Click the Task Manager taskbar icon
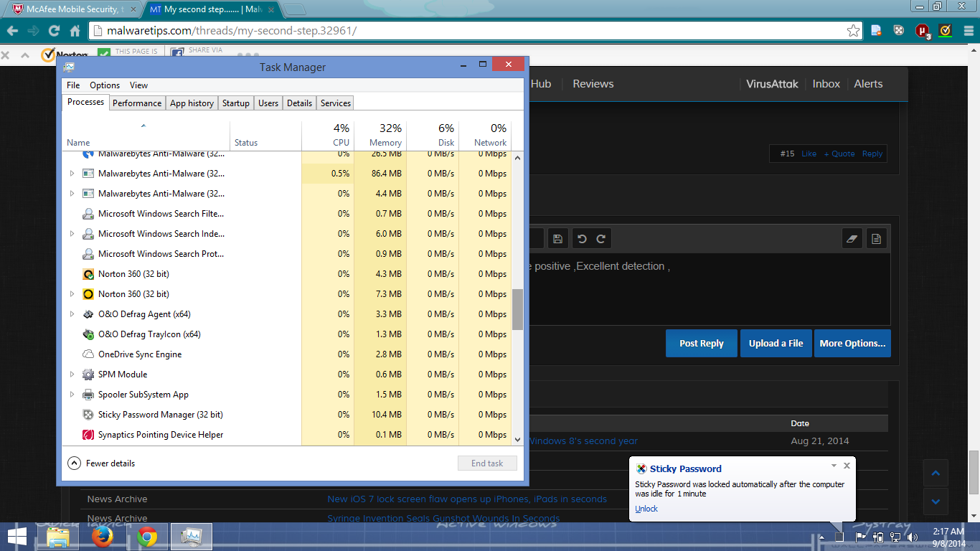Screen dimensions: 980x551 tap(192, 536)
